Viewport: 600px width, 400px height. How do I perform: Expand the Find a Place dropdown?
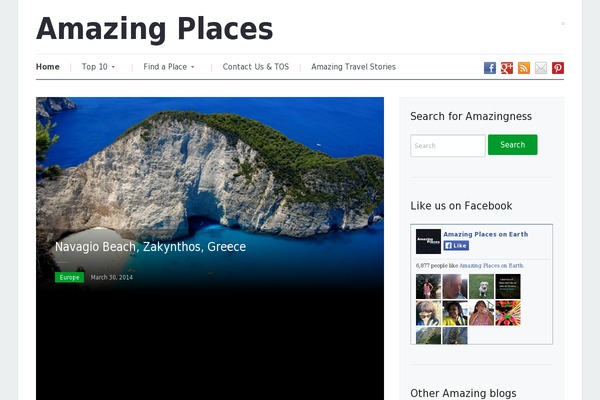(169, 67)
